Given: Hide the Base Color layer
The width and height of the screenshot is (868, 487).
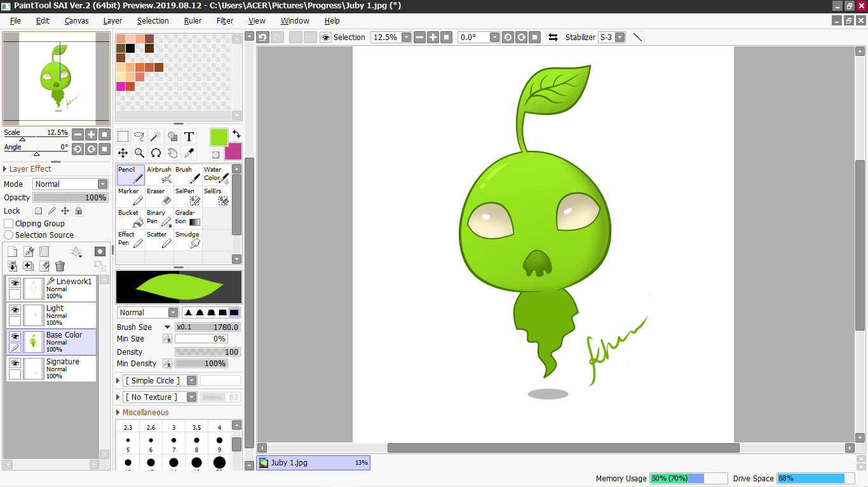Looking at the screenshot, I should click(x=15, y=336).
